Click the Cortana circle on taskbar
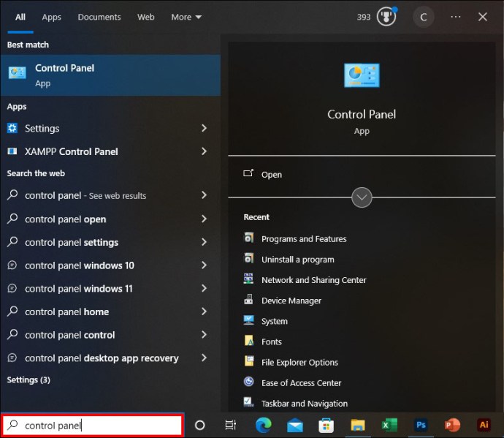Image resolution: width=504 pixels, height=438 pixels. (x=199, y=425)
